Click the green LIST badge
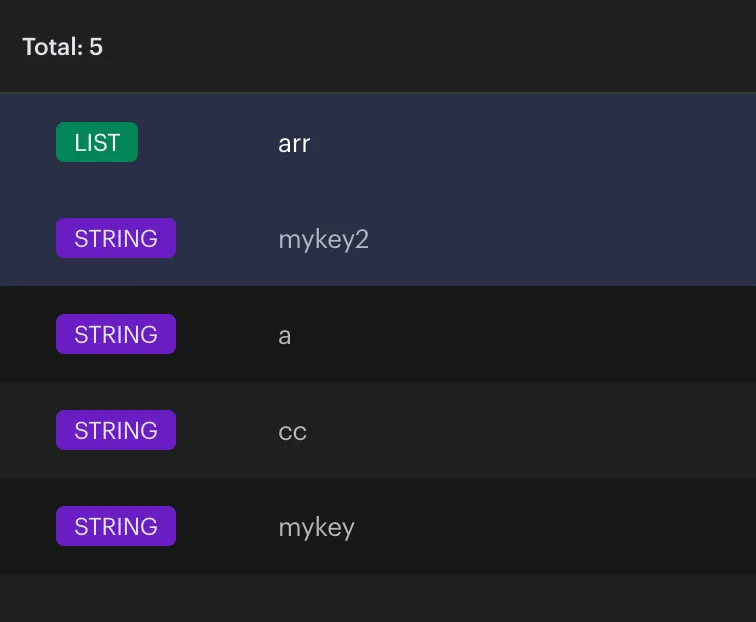 click(97, 142)
